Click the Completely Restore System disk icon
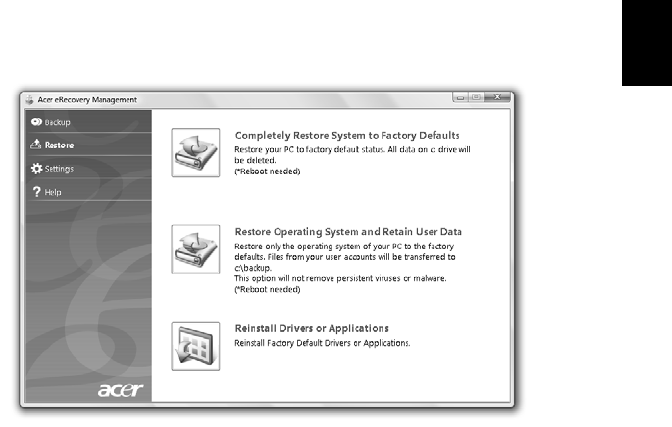Image resolution: width=672 pixels, height=427 pixels. click(196, 153)
